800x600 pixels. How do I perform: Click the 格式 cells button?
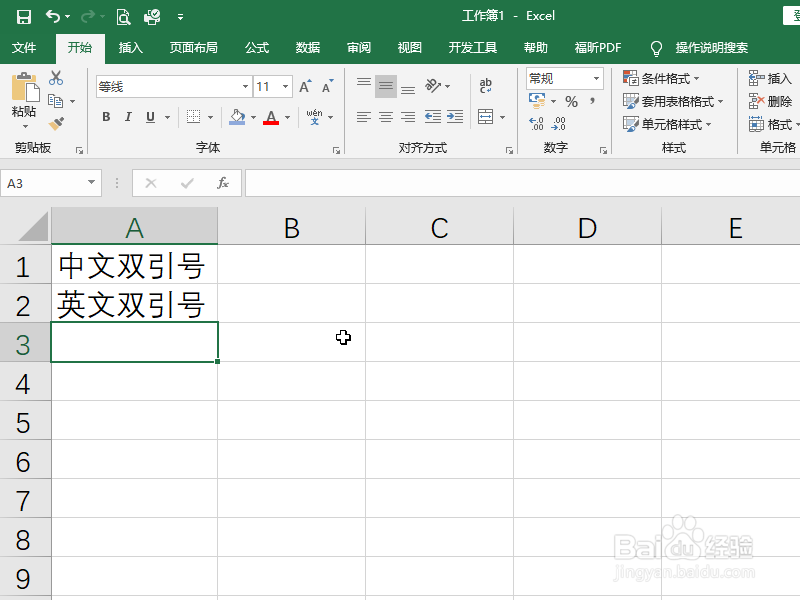click(x=773, y=124)
